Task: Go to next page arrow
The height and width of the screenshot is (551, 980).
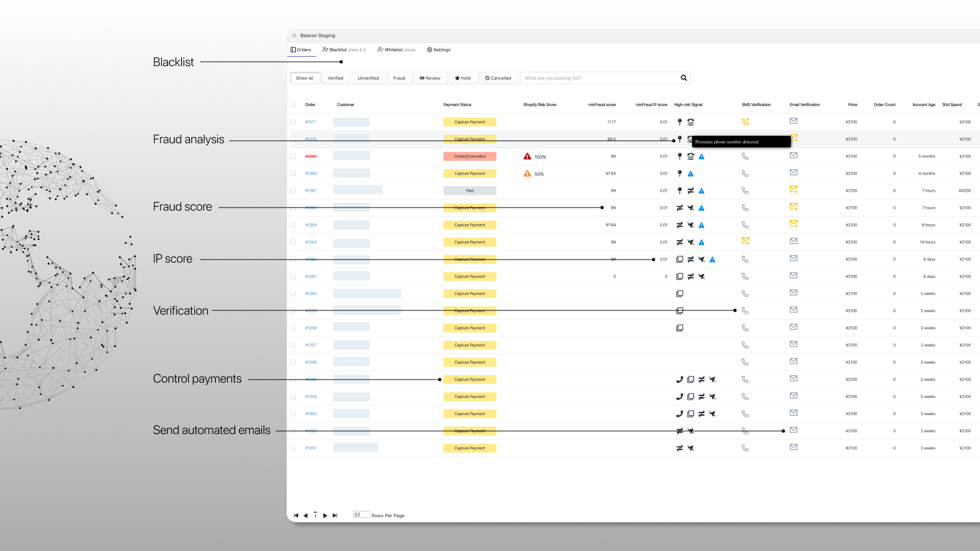Action: (x=325, y=515)
